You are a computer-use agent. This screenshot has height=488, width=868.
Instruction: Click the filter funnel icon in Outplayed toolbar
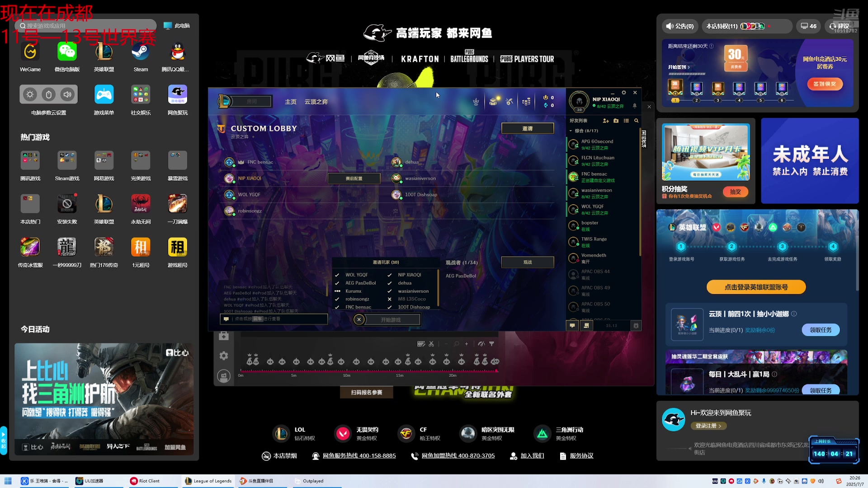coord(491,344)
